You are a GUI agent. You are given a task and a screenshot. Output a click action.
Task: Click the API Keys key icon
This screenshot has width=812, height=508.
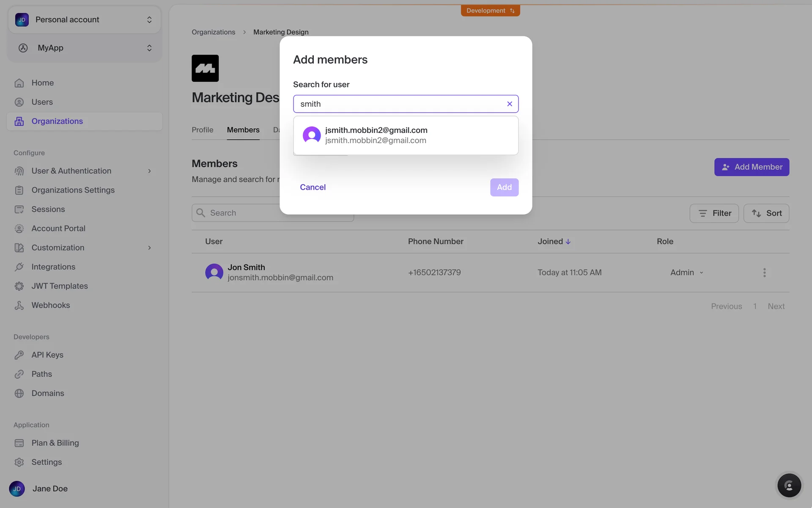(19, 355)
